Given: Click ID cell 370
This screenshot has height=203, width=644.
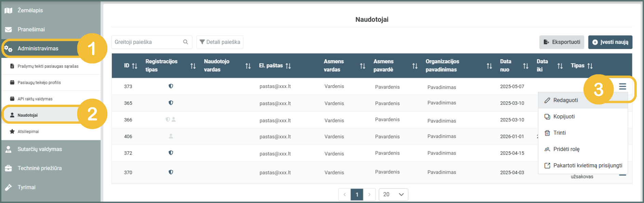Looking at the screenshot, I should [128, 173].
